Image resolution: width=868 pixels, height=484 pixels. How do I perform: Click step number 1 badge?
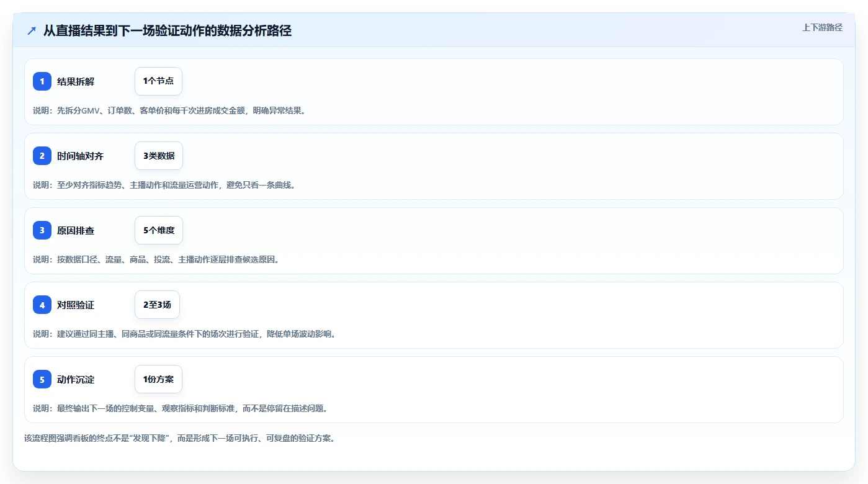[x=42, y=81]
